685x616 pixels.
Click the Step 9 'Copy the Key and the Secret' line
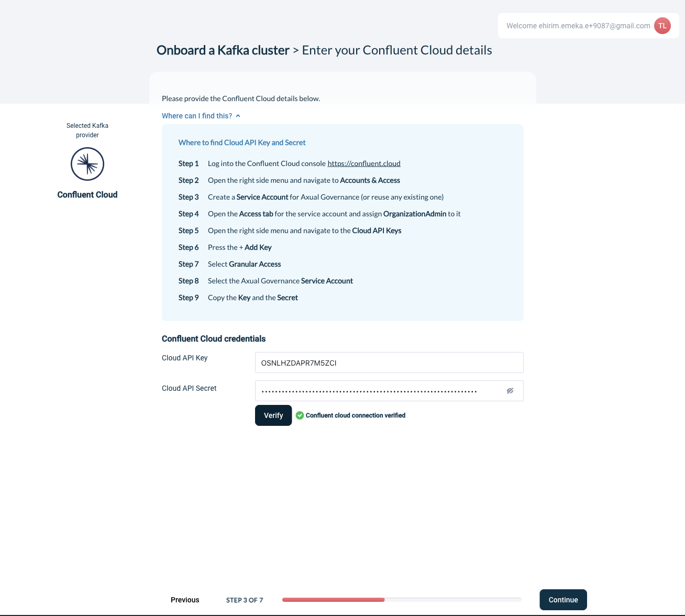253,298
